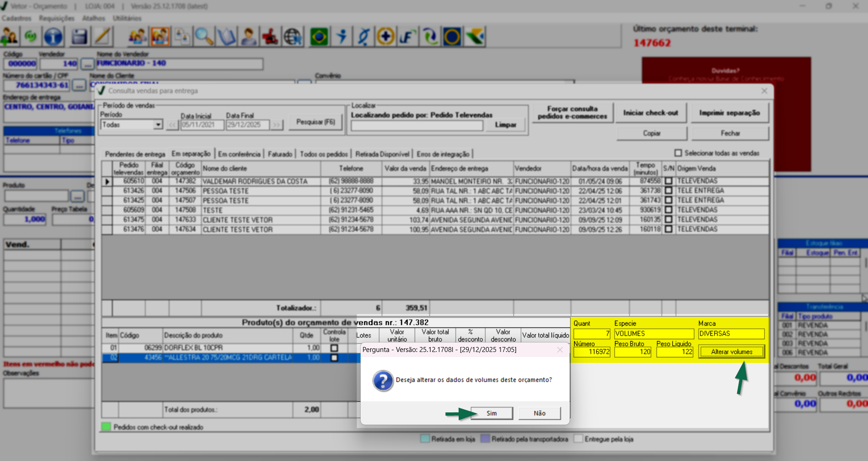Click the Localizar search input field
This screenshot has height=461, width=868.
417,125
